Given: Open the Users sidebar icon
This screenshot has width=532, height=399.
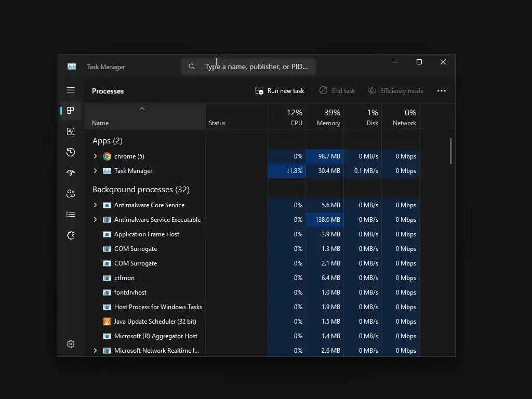Looking at the screenshot, I should tap(71, 193).
